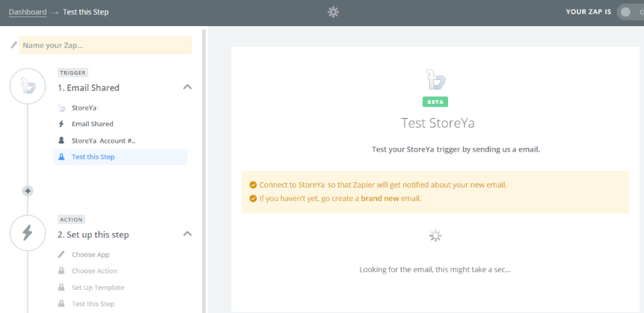Screen dimensions: 644x313
Task: Click the pencil icon beside Zap name
Action: coord(13,46)
